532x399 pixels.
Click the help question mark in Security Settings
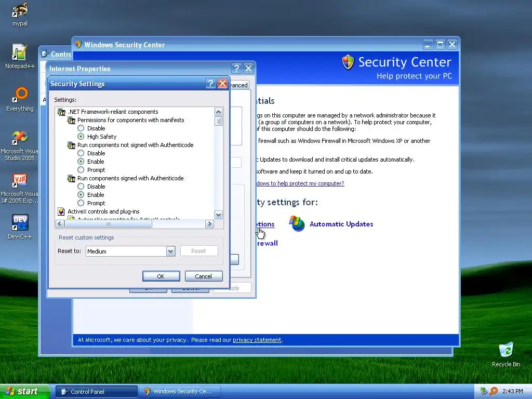pyautogui.click(x=210, y=84)
